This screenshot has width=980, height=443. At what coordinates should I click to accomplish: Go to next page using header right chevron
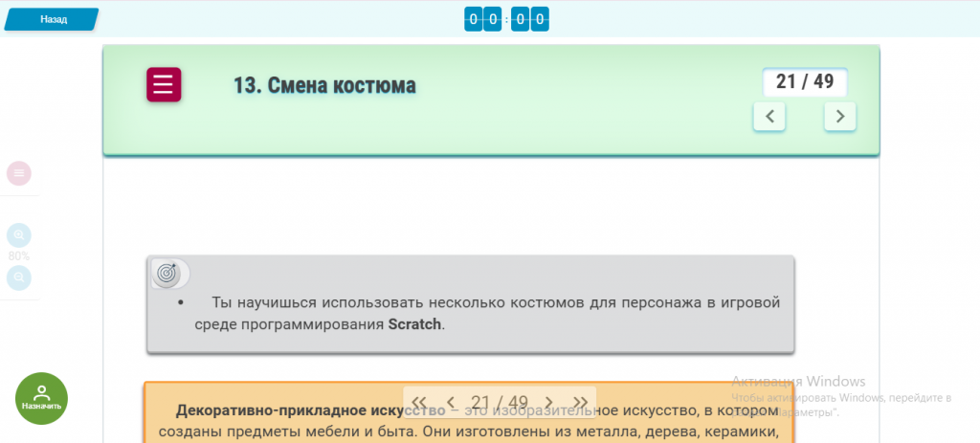pyautogui.click(x=839, y=117)
